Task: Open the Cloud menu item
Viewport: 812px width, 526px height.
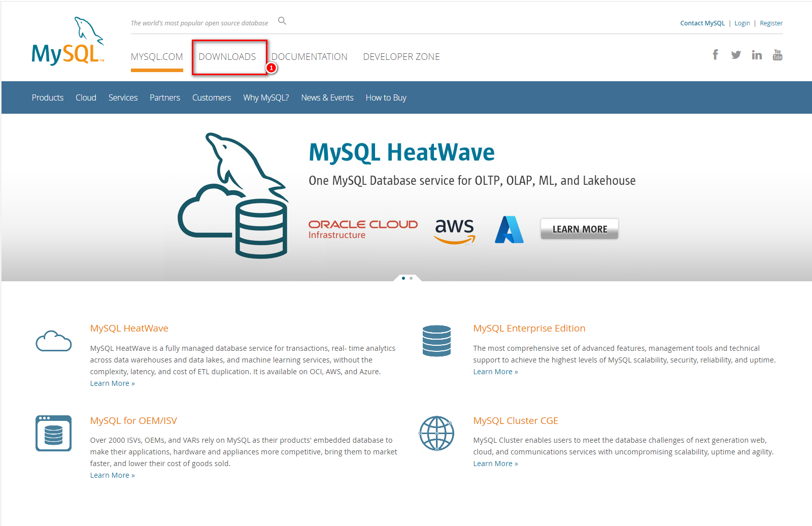Action: tap(86, 97)
